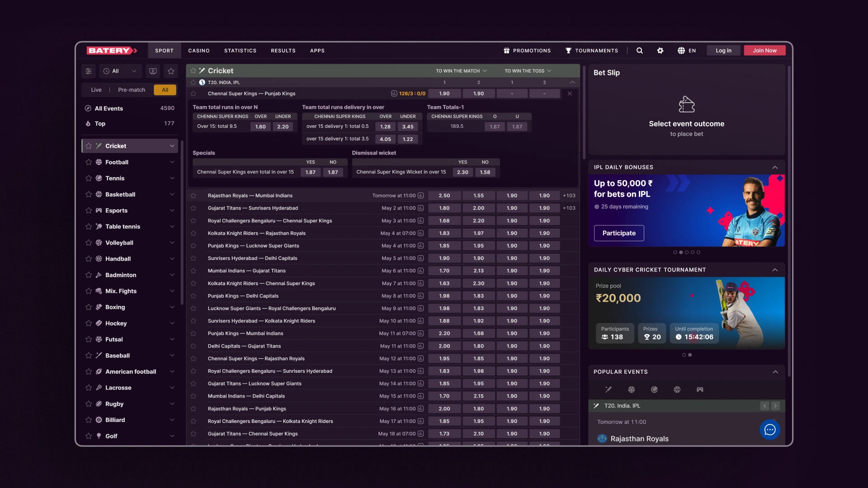This screenshot has height=488, width=868.
Task: Click the globe language icon
Action: pos(681,51)
